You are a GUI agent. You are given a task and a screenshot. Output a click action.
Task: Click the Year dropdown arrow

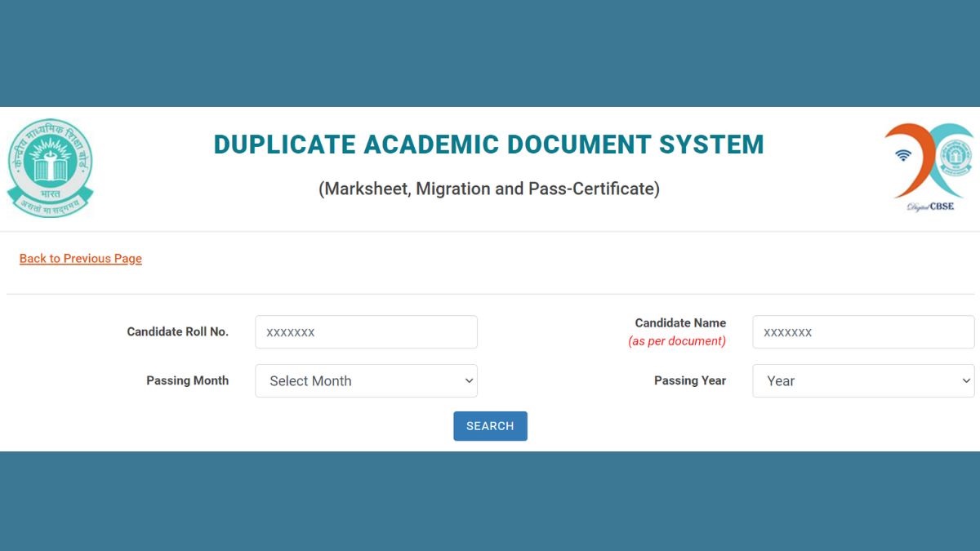(964, 380)
